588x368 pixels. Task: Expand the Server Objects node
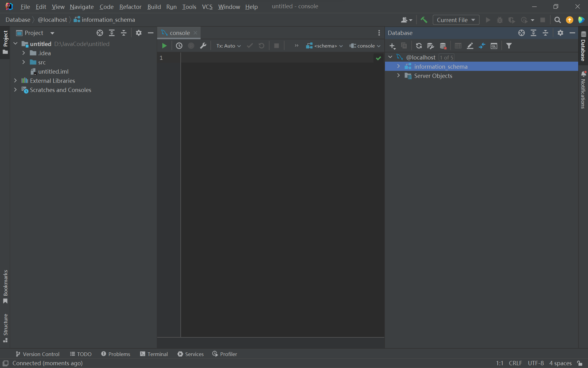[398, 75]
